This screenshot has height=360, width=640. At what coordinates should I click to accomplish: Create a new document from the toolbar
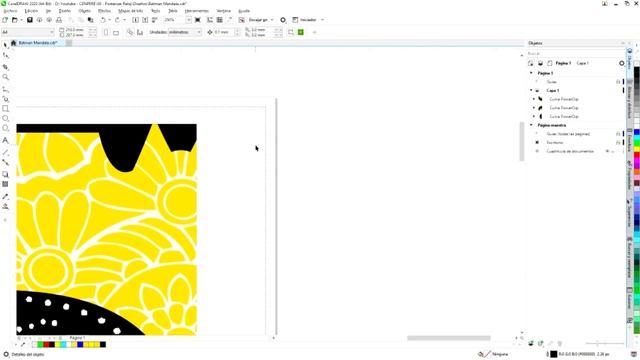click(x=5, y=20)
